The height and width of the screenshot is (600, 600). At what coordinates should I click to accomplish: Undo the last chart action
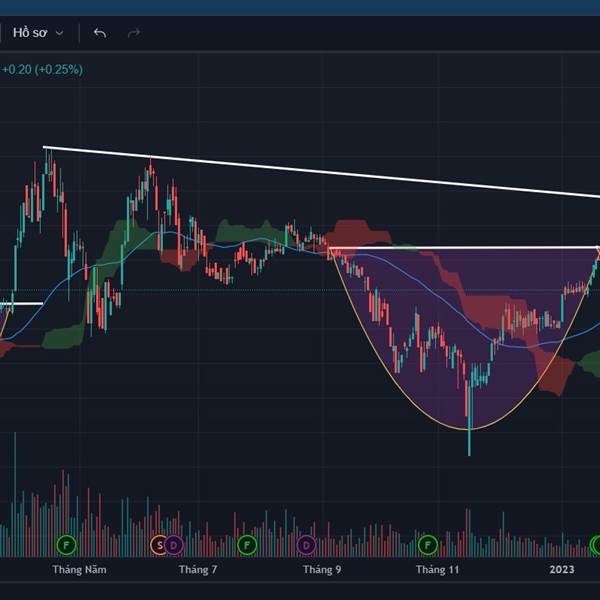(100, 33)
